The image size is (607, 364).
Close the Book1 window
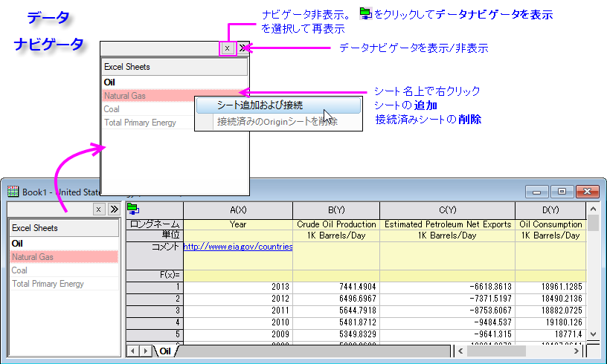coord(587,192)
